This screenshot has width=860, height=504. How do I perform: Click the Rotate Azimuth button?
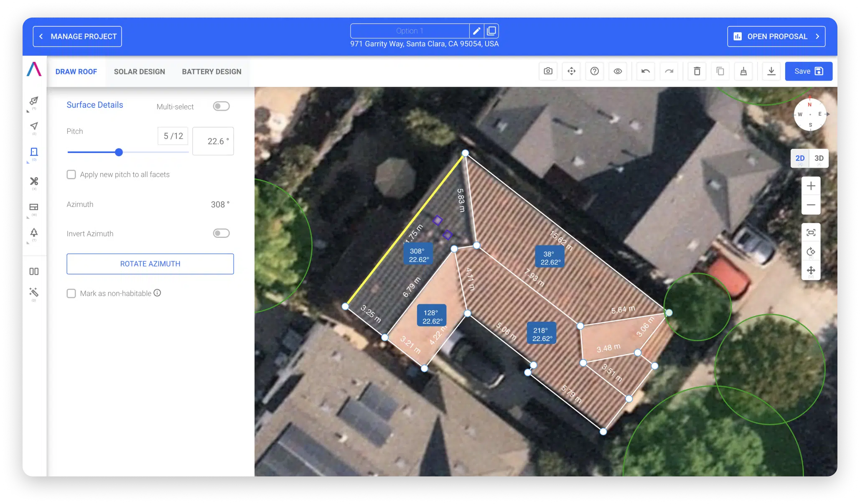[x=150, y=264]
